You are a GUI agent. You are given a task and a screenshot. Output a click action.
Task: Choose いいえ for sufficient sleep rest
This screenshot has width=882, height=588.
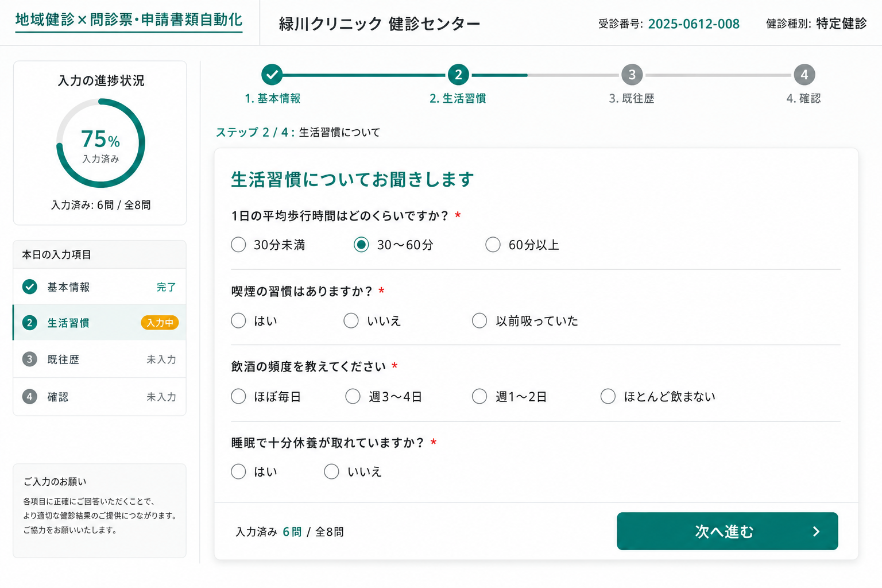[x=331, y=471]
